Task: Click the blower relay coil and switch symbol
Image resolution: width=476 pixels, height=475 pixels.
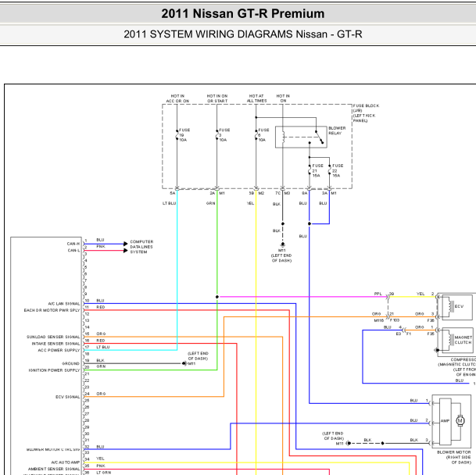Action: click(x=301, y=137)
